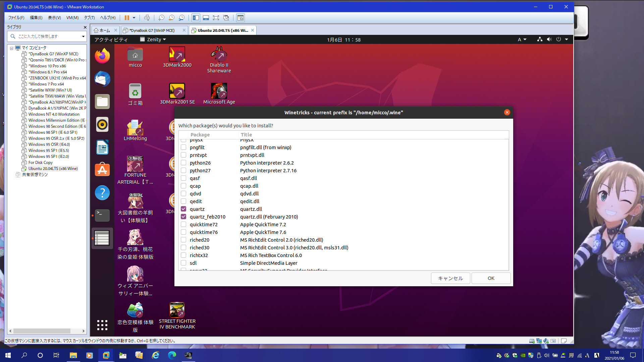Select Windows NT 4.0 Workstation in library
Viewport: 644px width, 362px height.
point(54,114)
